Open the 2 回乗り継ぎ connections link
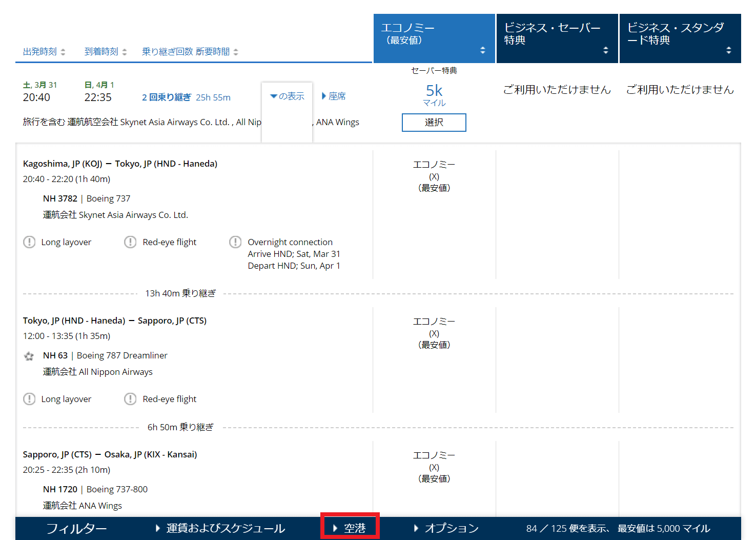Image resolution: width=756 pixels, height=540 pixels. click(166, 97)
